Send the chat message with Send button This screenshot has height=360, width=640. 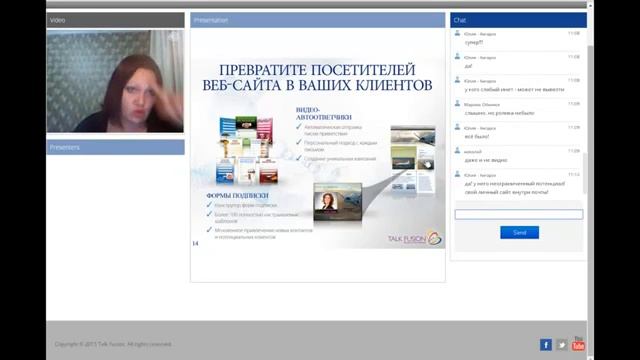(x=519, y=233)
